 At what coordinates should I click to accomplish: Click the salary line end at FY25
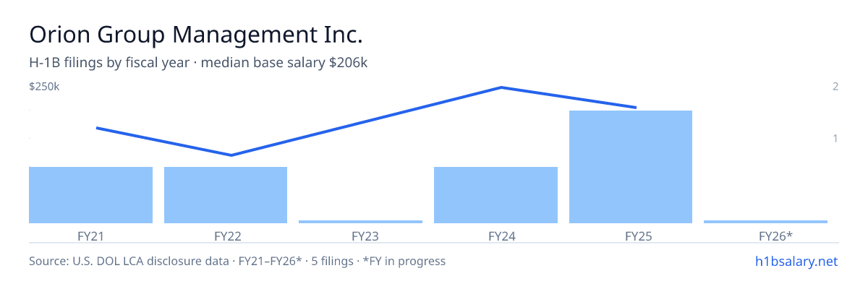click(x=636, y=107)
